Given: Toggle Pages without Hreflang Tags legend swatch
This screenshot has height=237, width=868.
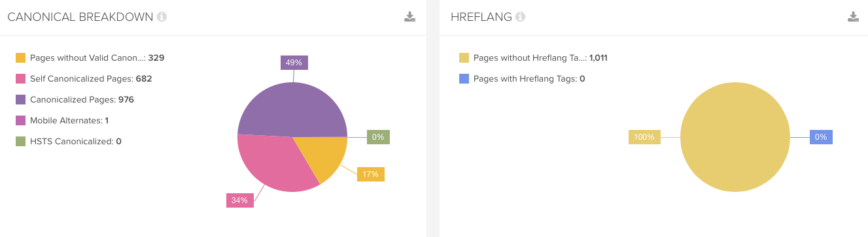Looking at the screenshot, I should click(x=464, y=57).
